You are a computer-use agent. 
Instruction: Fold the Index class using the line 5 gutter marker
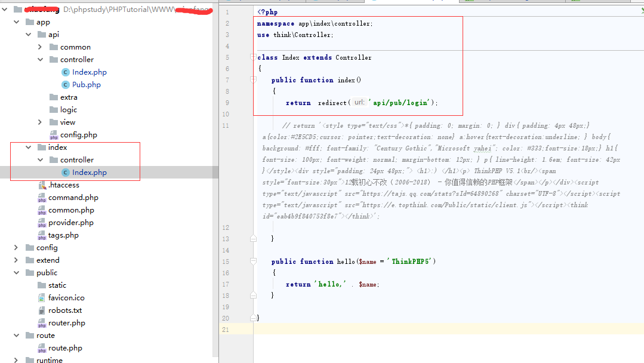pos(253,57)
